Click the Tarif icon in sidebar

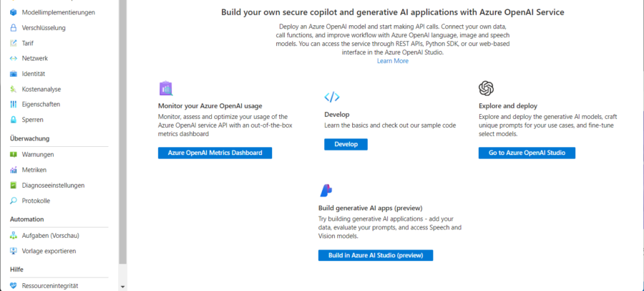point(14,43)
